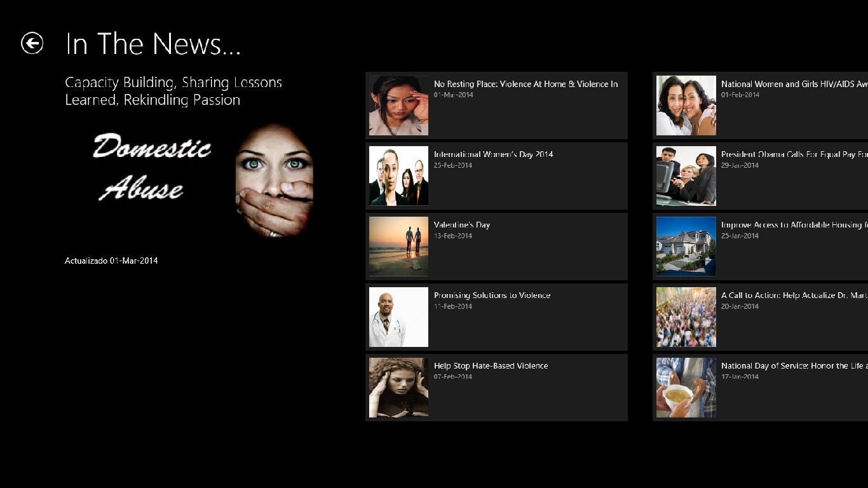This screenshot has height=488, width=868.
Task: Click the business team photo thumbnail
Action: click(x=398, y=176)
